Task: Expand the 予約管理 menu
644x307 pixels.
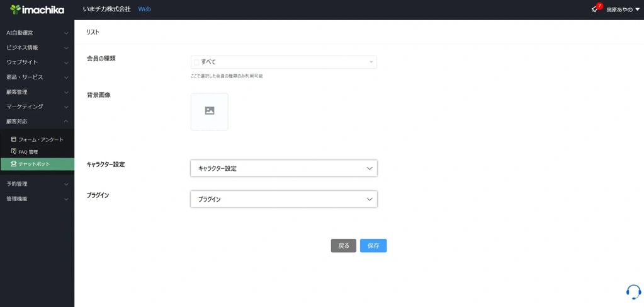Action: (x=37, y=184)
